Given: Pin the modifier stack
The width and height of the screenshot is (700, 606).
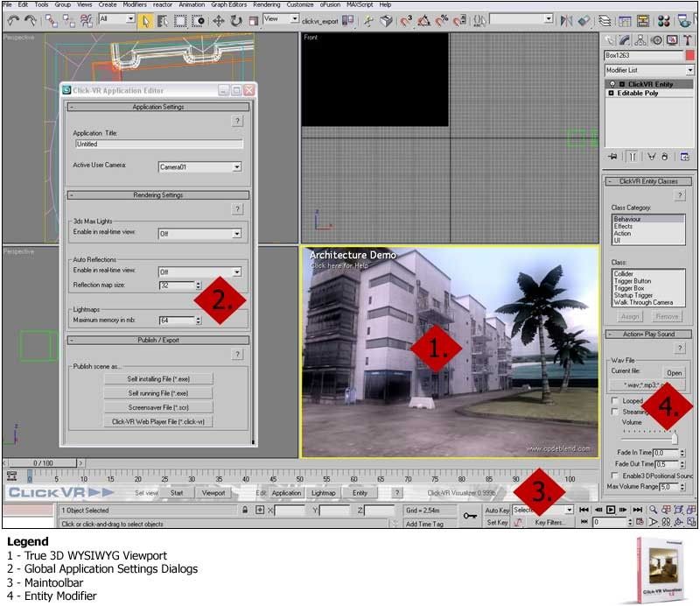Looking at the screenshot, I should 613,156.
